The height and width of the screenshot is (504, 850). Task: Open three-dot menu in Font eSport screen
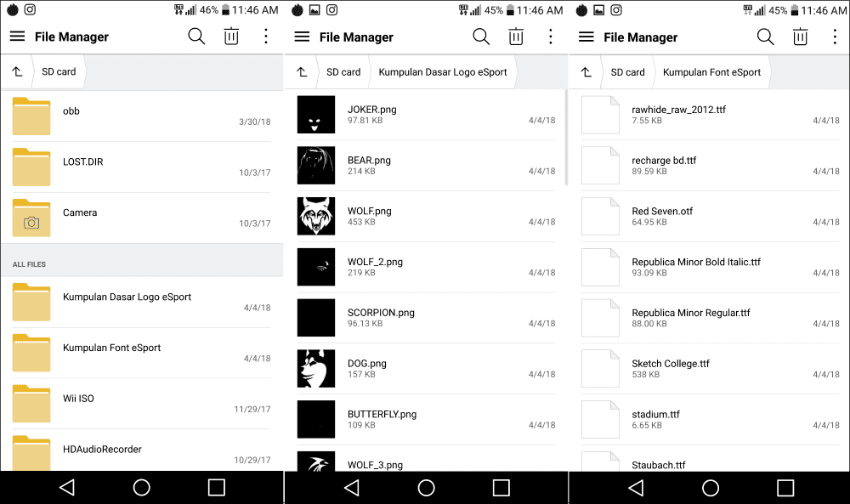point(835,37)
